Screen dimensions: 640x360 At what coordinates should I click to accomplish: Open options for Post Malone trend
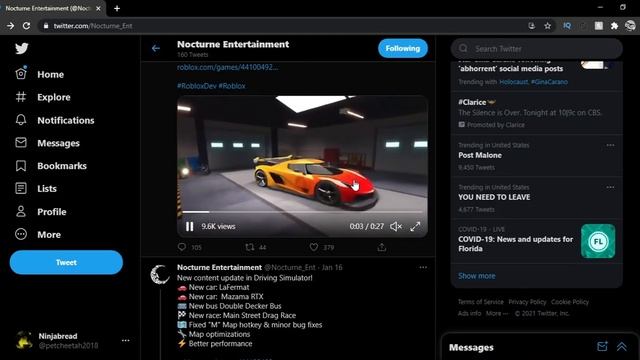610,145
